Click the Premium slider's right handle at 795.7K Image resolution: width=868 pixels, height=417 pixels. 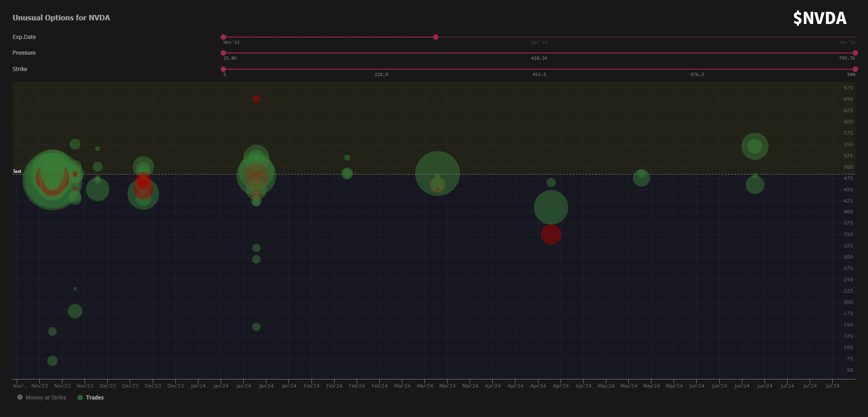pyautogui.click(x=855, y=53)
